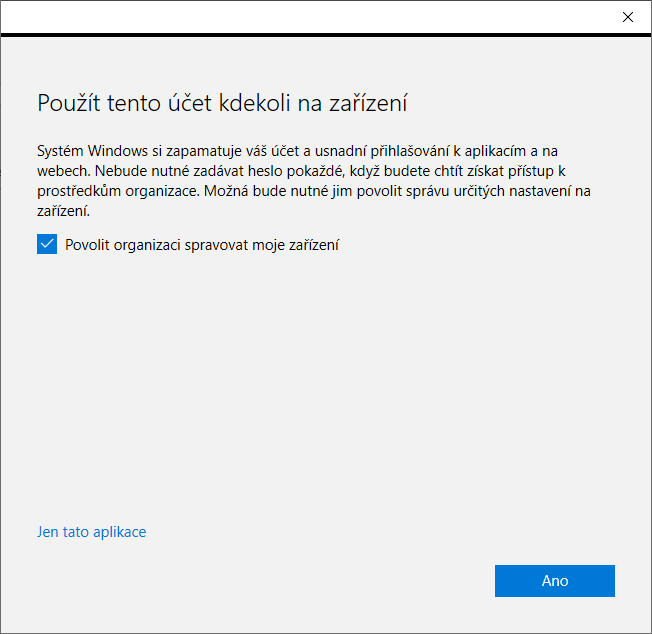Screen dimensions: 652x634
Task: Accept using this account everywhere via Ano
Action: 555,581
